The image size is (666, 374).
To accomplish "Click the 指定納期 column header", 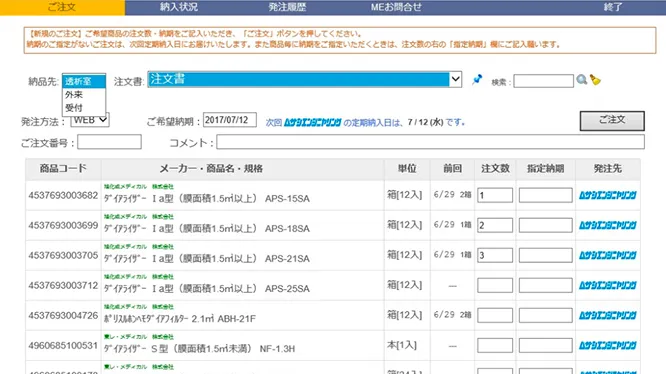I will tap(546, 169).
